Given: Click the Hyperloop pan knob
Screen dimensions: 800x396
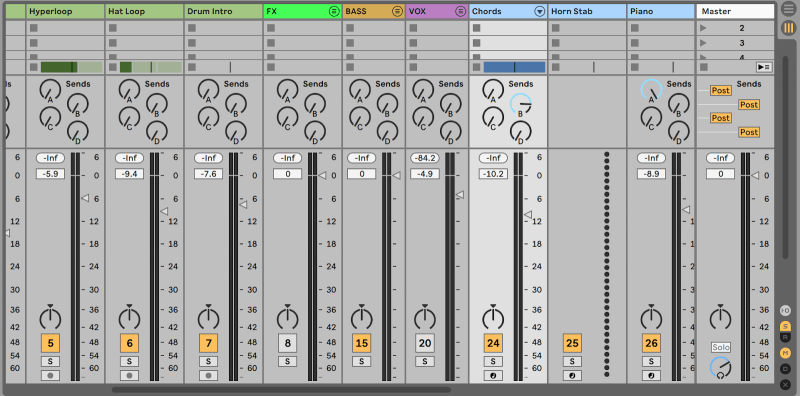Looking at the screenshot, I should point(51,318).
